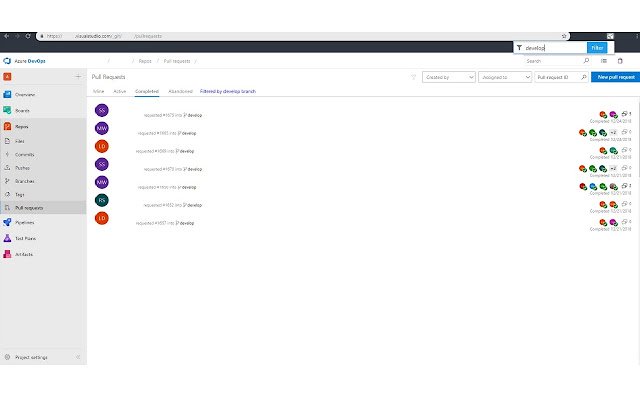Click the blue Filter button
This screenshot has width=640, height=400.
597,48
